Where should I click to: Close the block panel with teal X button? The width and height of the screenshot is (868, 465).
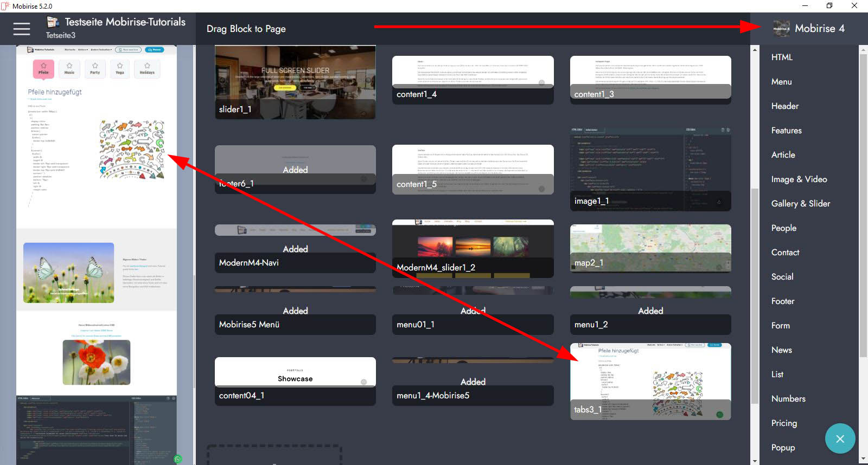840,438
